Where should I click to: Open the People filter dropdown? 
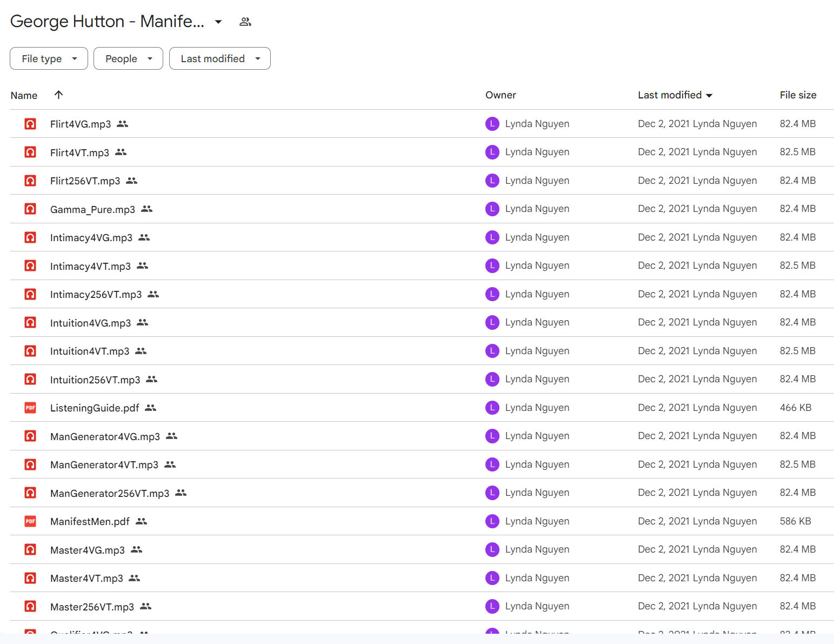[x=128, y=58]
